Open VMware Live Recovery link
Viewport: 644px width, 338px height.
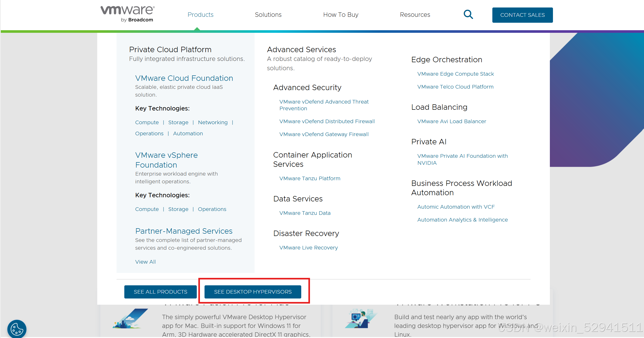[308, 248]
